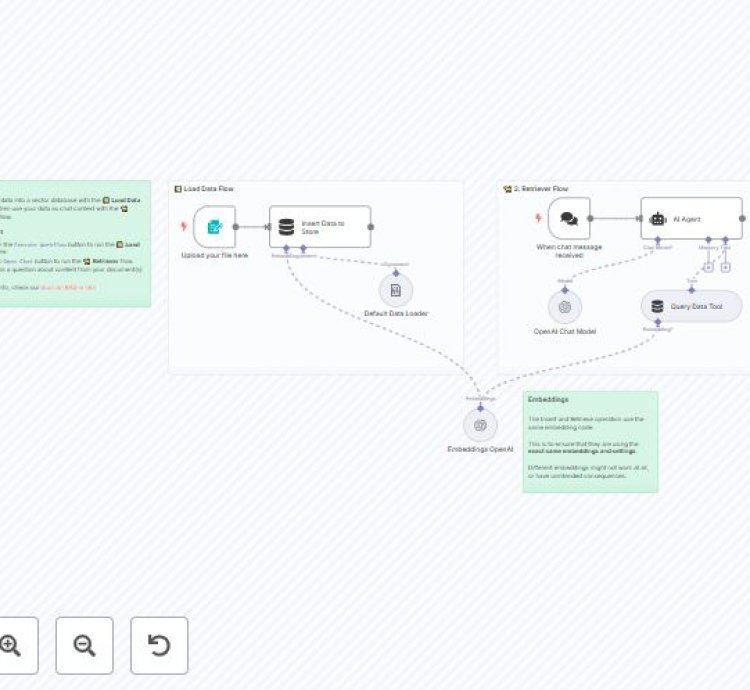Image resolution: width=750 pixels, height=690 pixels.
Task: Click the lightning trigger icon beside chat node
Action: point(538,218)
